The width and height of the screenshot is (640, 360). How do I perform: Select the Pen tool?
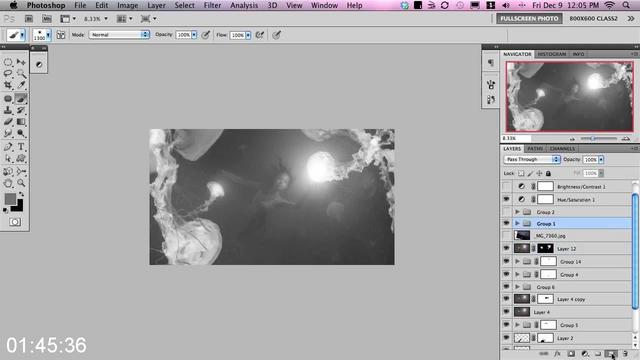(8, 147)
